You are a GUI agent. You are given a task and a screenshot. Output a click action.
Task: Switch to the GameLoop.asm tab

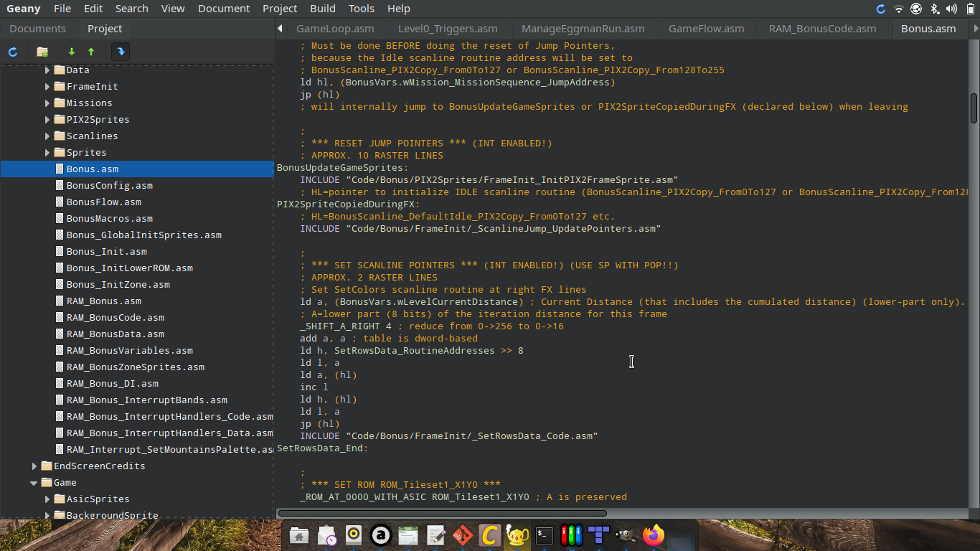click(335, 29)
